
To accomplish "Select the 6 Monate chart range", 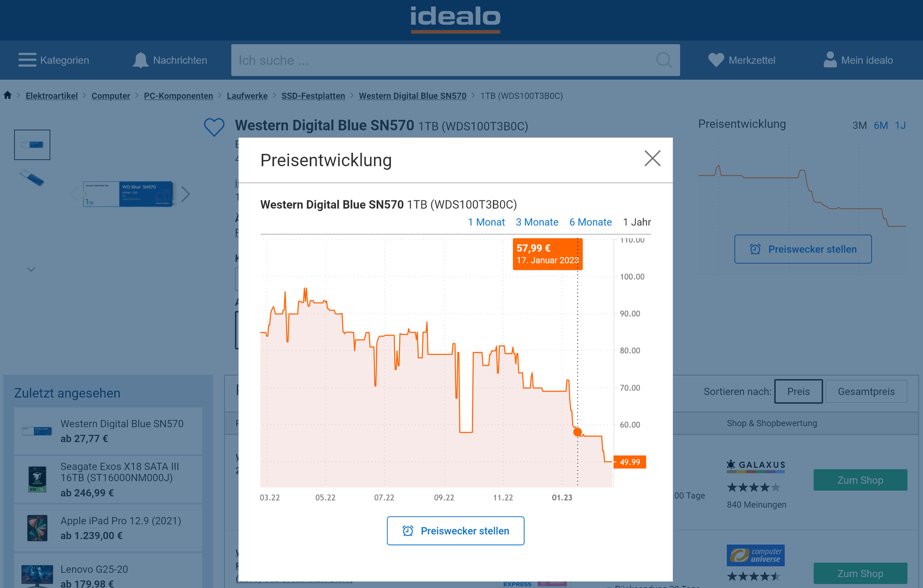I will click(590, 222).
